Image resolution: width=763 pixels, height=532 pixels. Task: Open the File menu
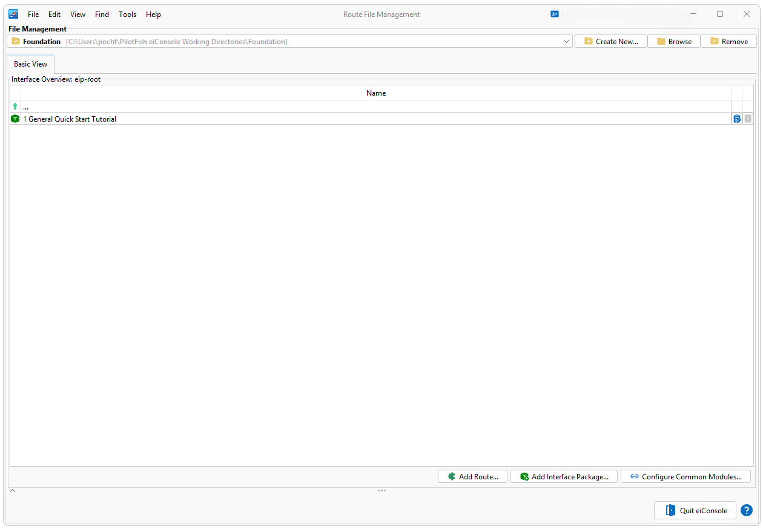point(33,14)
